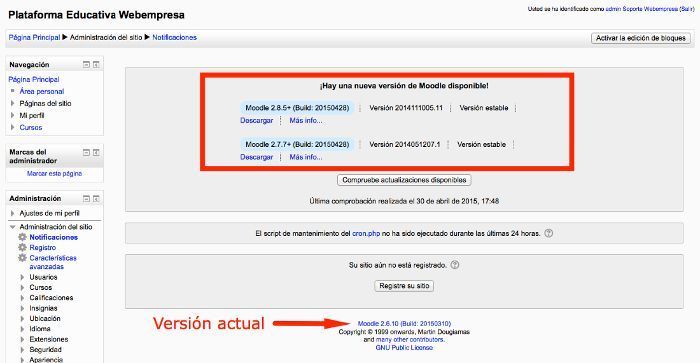Select text Versión 2014051207.1
The height and width of the screenshot is (363, 700).
pyautogui.click(x=404, y=144)
